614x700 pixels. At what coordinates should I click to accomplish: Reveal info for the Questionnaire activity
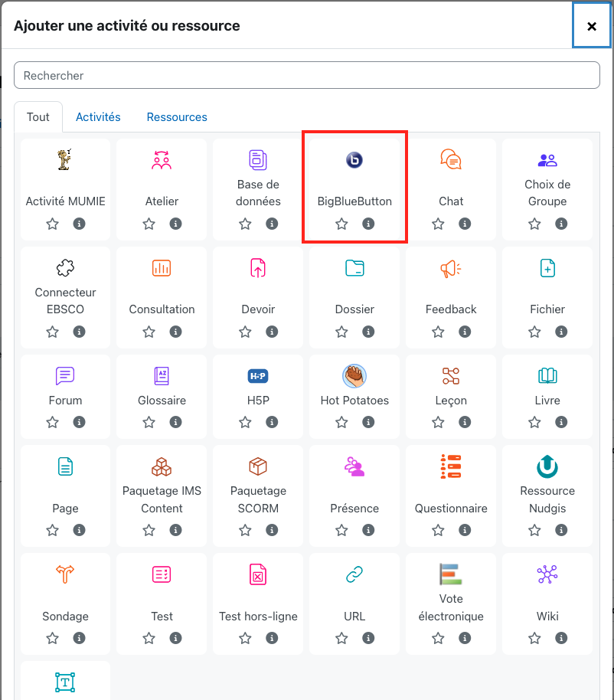pos(464,530)
